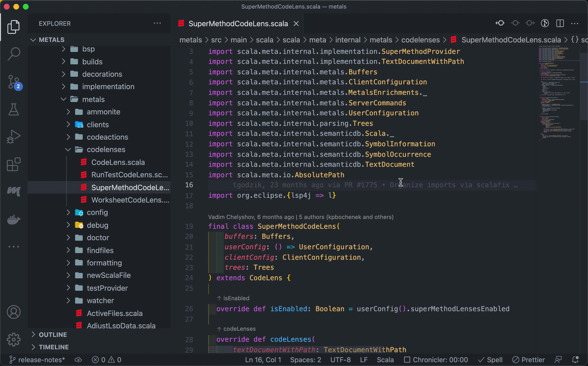Toggle file blame annotations icon
This screenshot has width=588, height=366.
[545, 23]
